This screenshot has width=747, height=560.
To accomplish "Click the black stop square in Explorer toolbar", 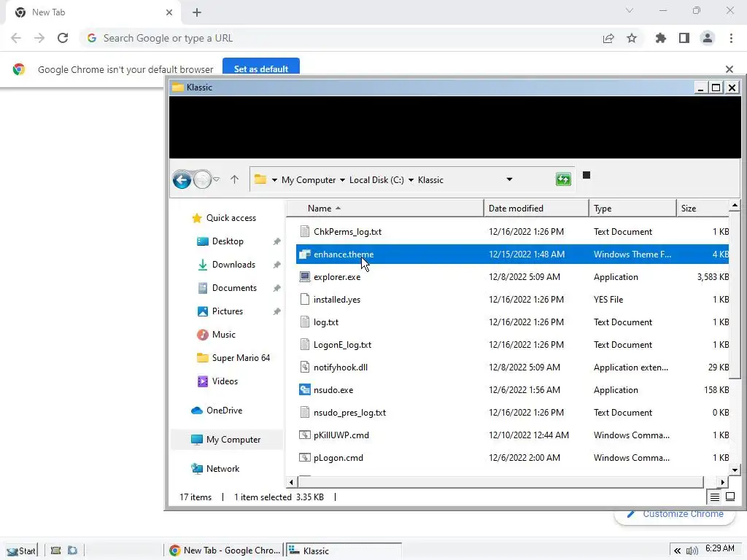I will pos(587,175).
